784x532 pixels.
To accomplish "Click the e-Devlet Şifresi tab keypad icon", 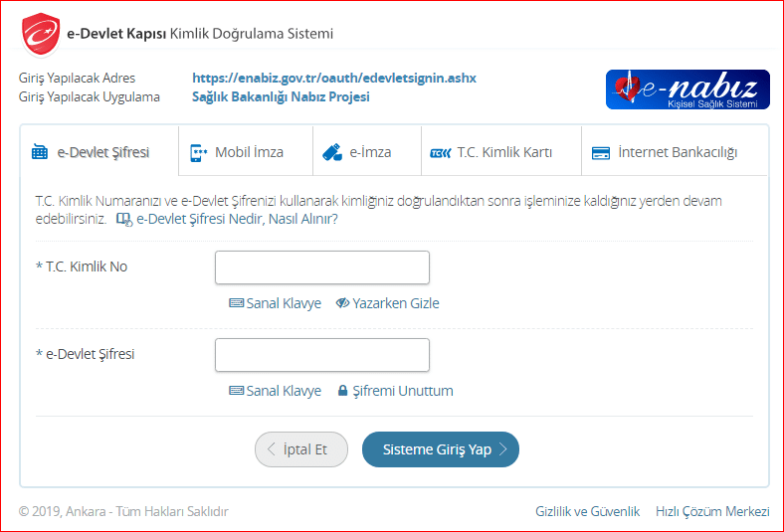I will [40, 152].
